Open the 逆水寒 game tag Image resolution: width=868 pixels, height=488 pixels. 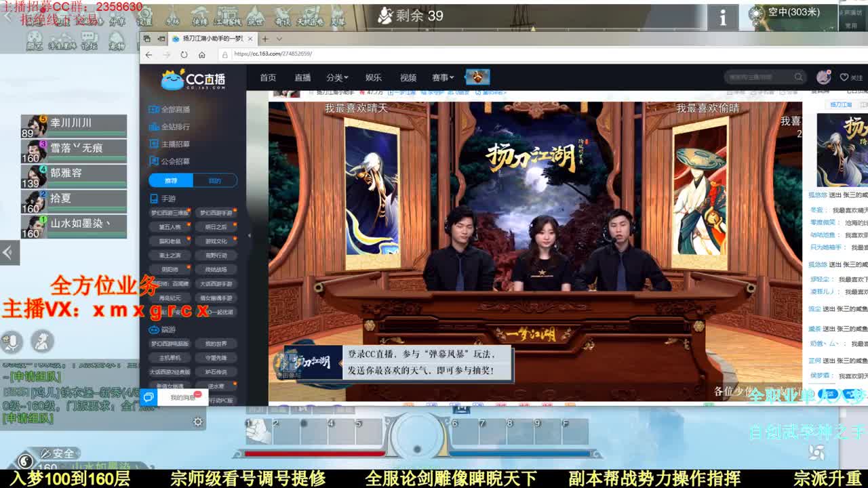click(216, 386)
